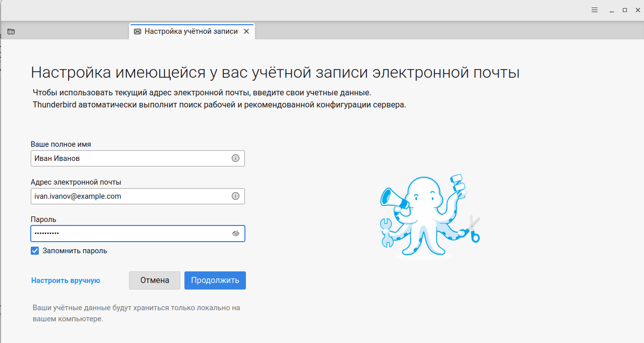Click the page heading about настройка учётной записи
The height and width of the screenshot is (343, 644).
[x=275, y=72]
